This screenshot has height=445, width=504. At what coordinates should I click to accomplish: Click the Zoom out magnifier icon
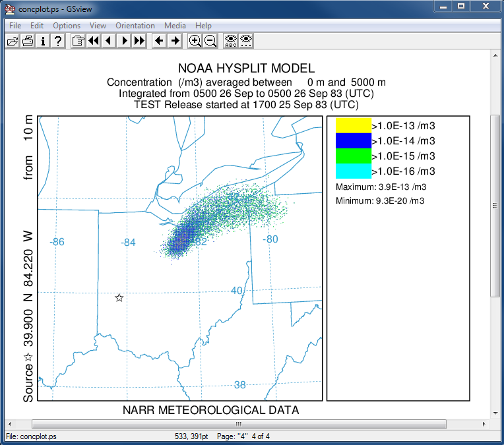point(210,41)
